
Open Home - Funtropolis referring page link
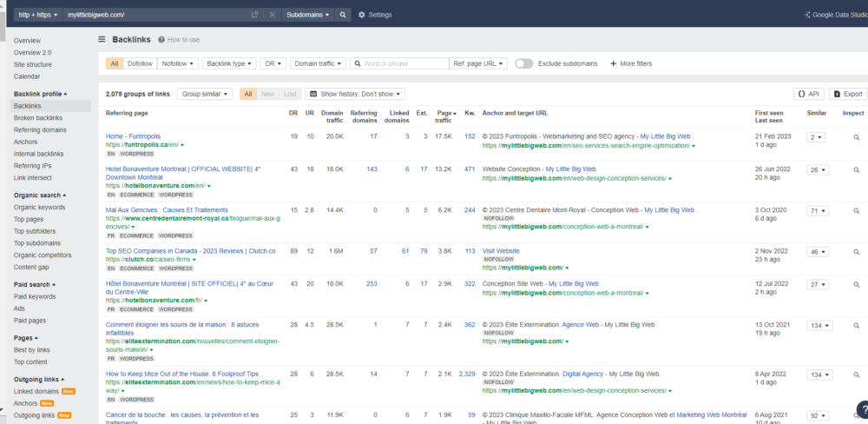133,136
